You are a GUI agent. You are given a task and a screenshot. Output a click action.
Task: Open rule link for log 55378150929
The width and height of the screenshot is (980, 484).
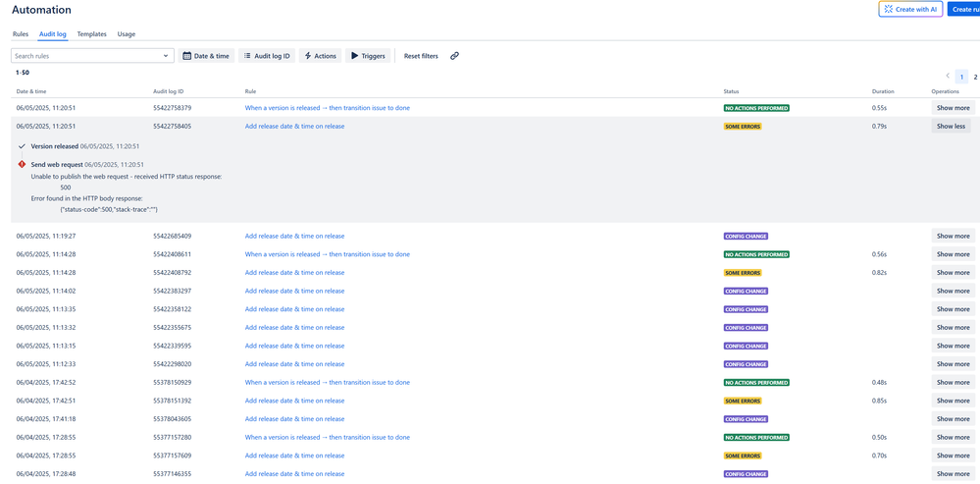click(x=328, y=382)
